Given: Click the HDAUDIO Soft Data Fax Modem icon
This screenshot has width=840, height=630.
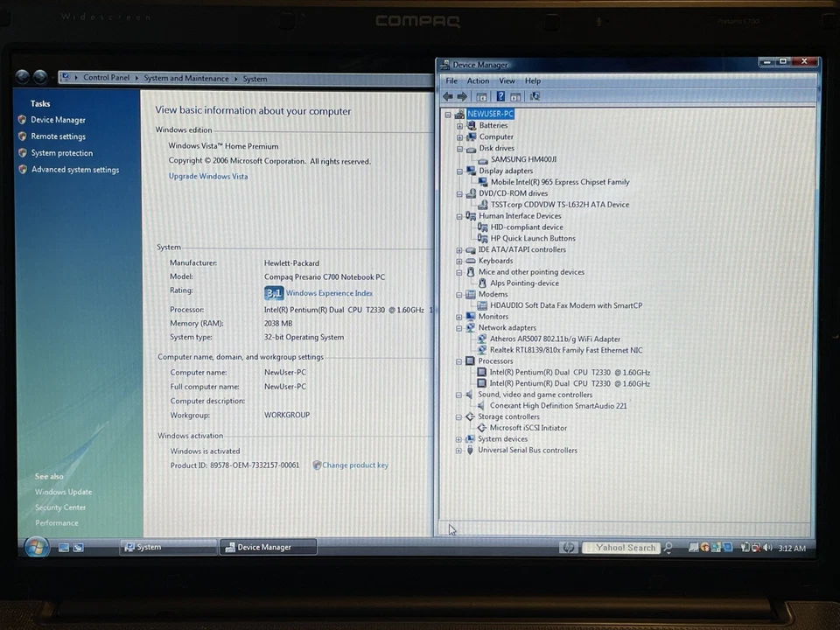Looking at the screenshot, I should (x=482, y=305).
